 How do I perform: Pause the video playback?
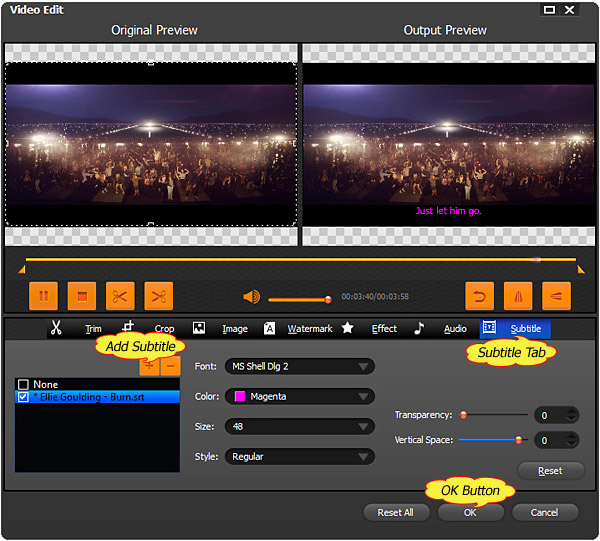[44, 296]
